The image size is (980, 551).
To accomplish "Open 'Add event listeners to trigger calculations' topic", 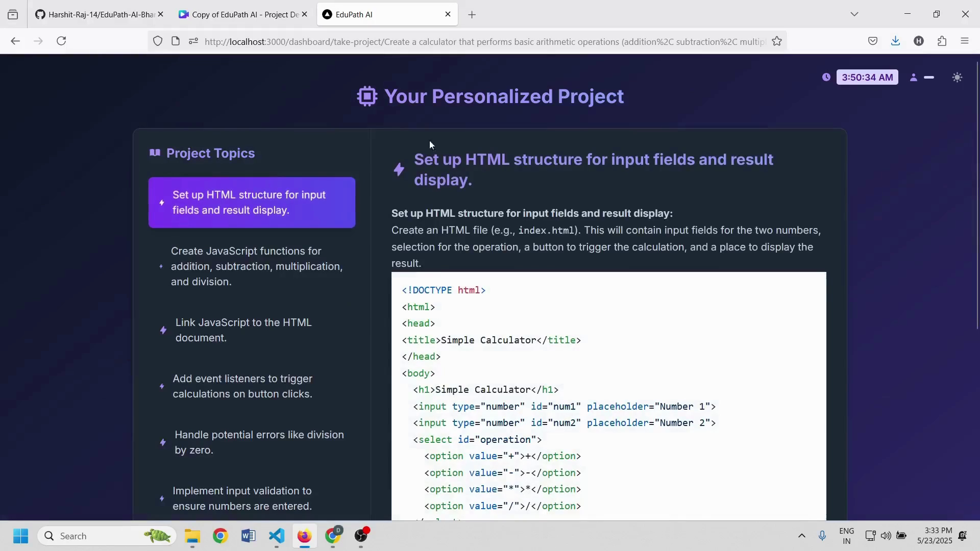I will (x=242, y=386).
